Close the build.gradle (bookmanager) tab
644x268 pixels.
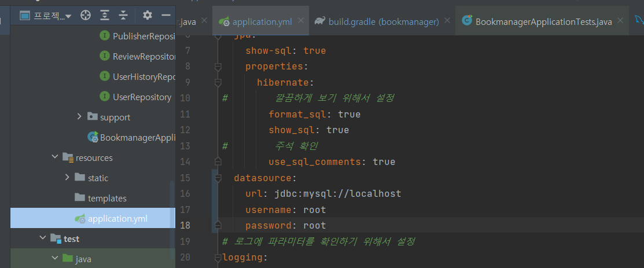447,20
